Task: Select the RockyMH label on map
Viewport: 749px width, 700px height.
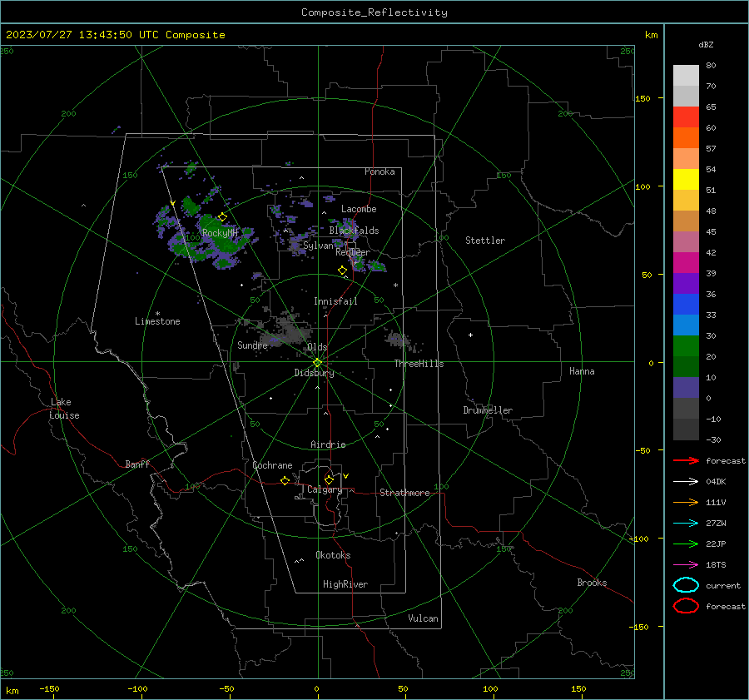Action: 220,233
